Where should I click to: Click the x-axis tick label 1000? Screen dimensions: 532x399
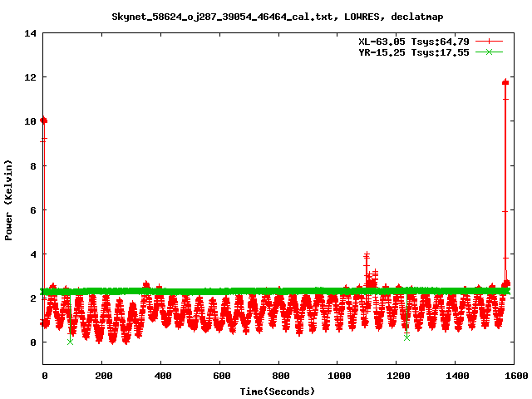click(339, 376)
